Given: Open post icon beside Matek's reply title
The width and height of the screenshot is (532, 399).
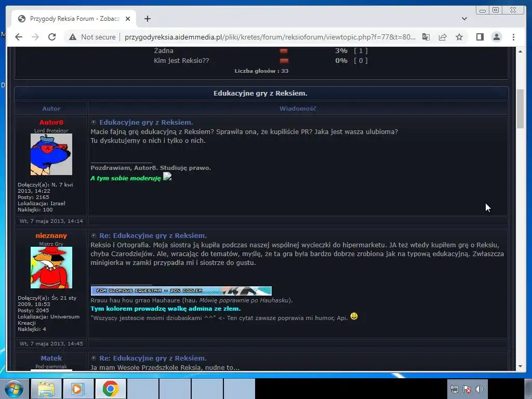Looking at the screenshot, I should tap(94, 358).
